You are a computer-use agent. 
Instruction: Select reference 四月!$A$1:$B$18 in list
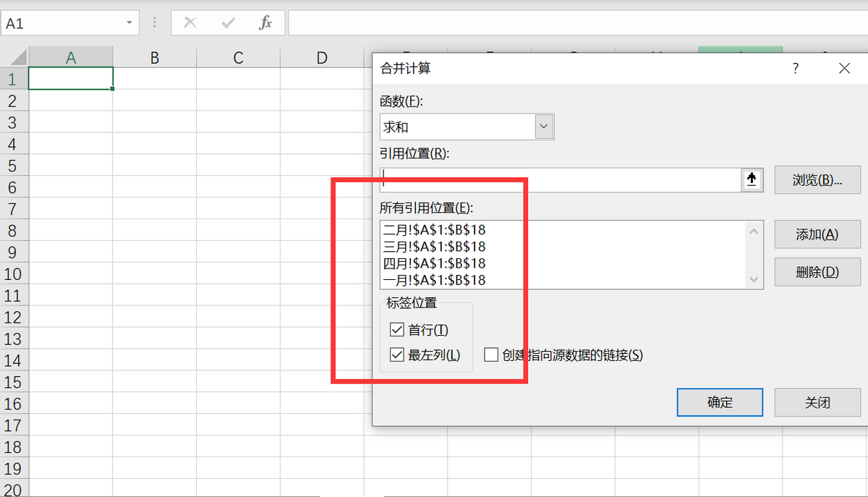pos(435,263)
